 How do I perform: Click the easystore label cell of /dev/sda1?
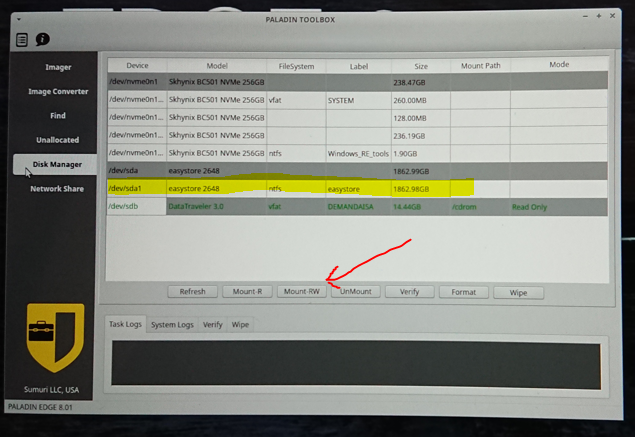(358, 189)
